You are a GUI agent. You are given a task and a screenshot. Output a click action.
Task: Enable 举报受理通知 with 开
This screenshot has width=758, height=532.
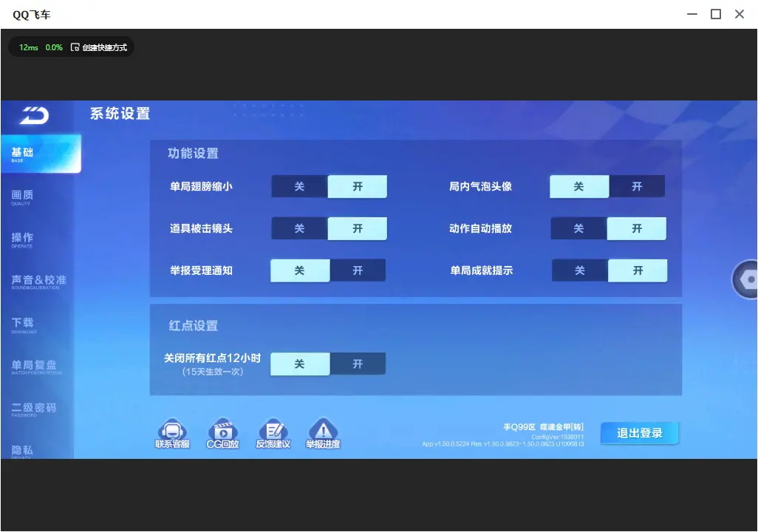(358, 270)
